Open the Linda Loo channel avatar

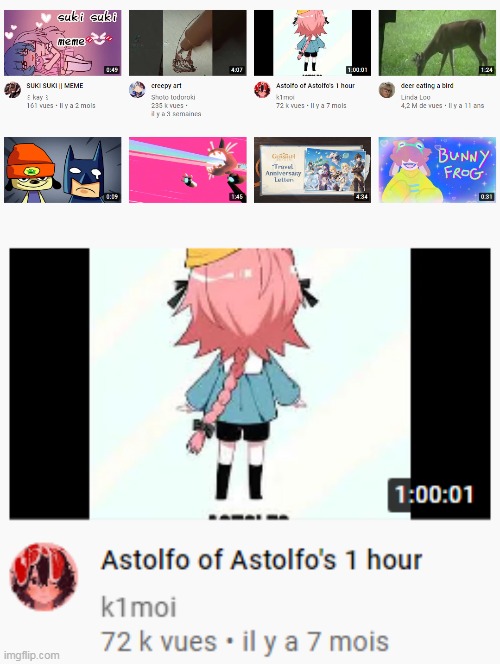(x=387, y=90)
